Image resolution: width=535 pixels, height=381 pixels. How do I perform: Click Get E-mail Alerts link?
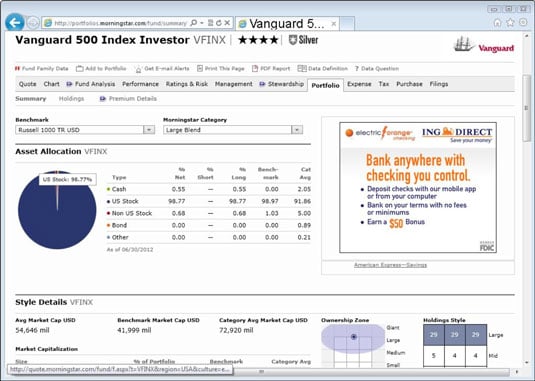(162, 69)
